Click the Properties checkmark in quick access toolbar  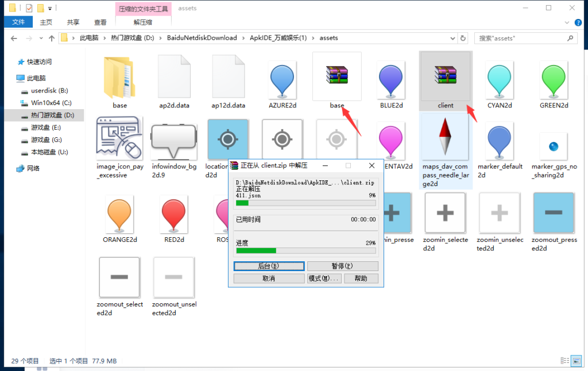pyautogui.click(x=29, y=8)
